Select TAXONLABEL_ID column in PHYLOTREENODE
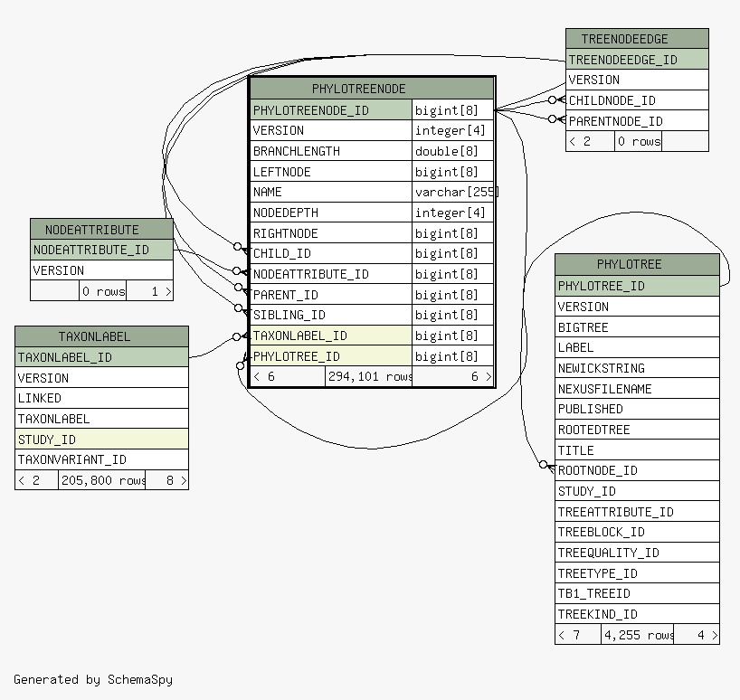Screen dimensions: 740x700 tap(331, 336)
